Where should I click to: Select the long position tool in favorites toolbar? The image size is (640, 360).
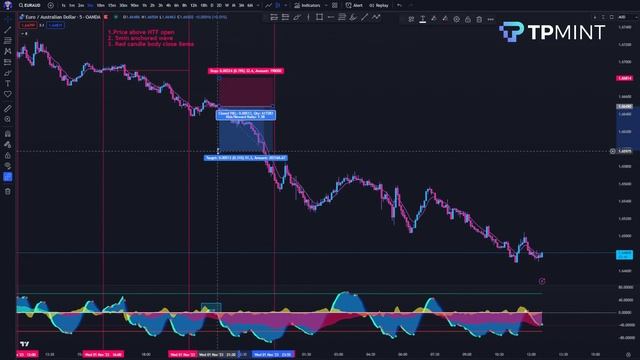click(x=274, y=17)
